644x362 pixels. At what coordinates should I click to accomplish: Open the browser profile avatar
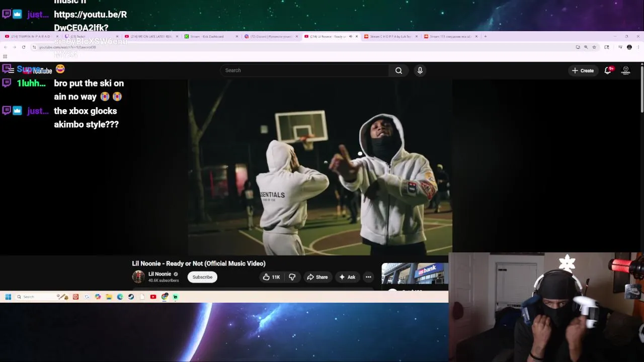point(629,47)
